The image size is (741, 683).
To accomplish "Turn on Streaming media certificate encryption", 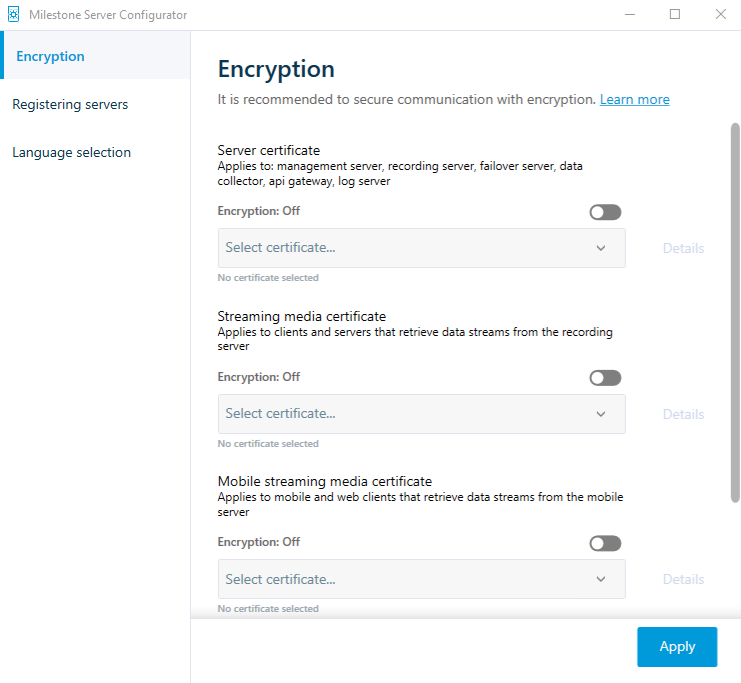I will click(605, 378).
